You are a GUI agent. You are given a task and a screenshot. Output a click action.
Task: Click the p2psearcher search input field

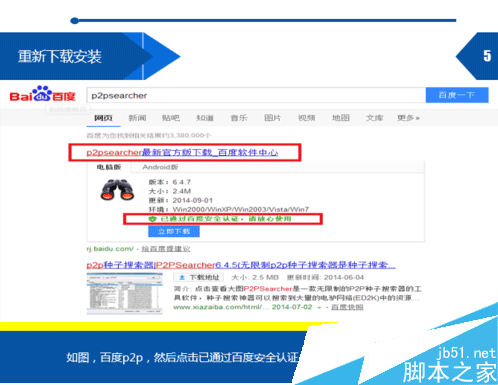[256, 95]
